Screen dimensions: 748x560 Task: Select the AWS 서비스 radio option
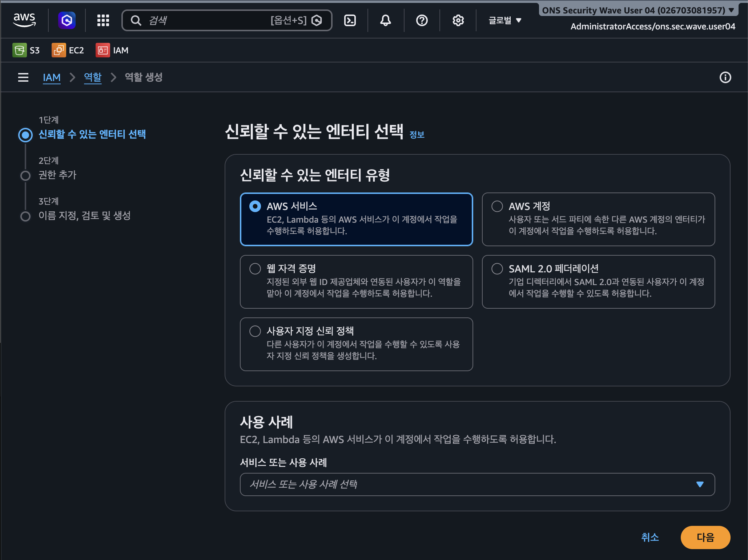coord(255,206)
